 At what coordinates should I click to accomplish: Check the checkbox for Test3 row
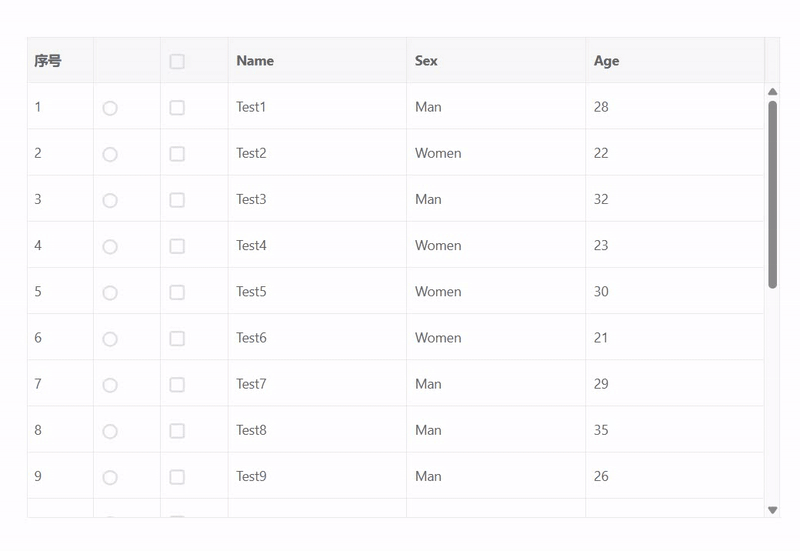click(177, 200)
